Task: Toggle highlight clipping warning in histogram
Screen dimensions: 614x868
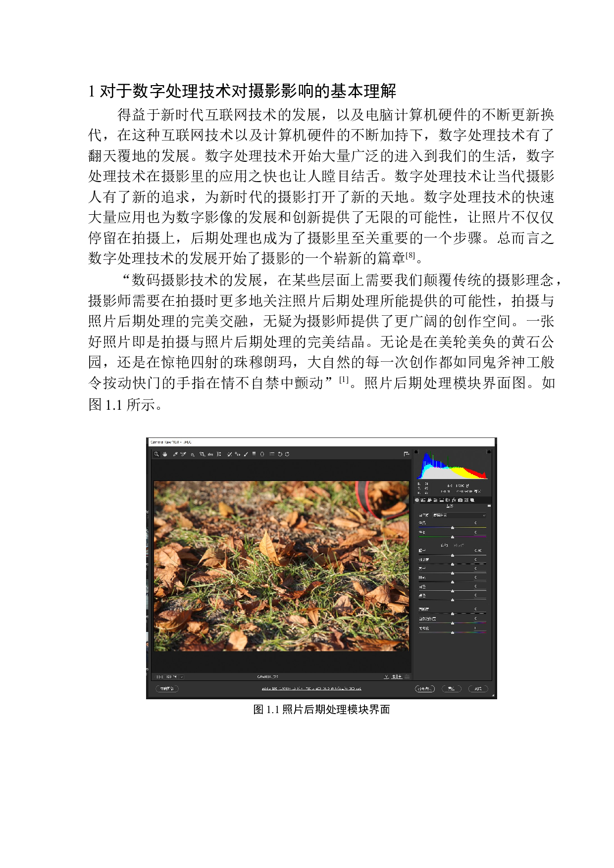Action: (x=489, y=452)
